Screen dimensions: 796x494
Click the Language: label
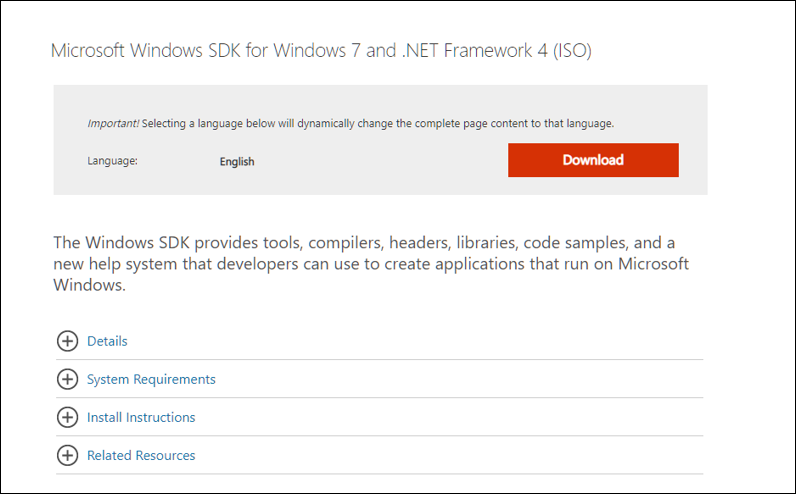[112, 161]
